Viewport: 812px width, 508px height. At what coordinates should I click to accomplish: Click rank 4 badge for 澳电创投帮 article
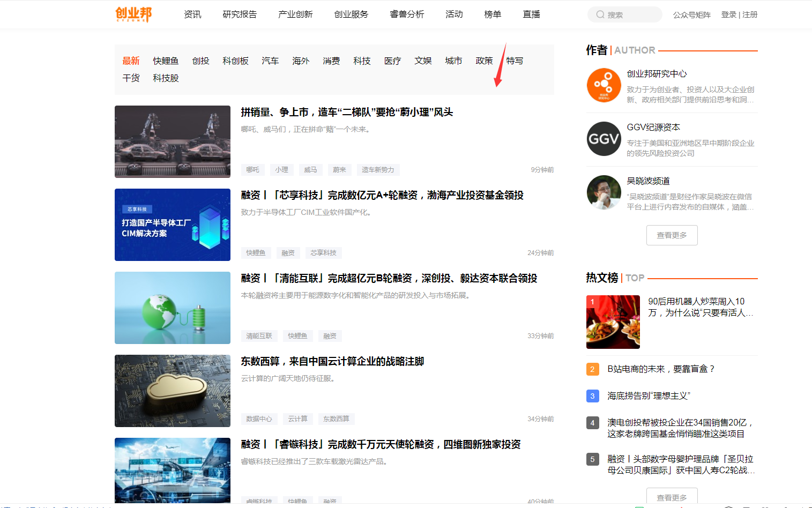[592, 423]
